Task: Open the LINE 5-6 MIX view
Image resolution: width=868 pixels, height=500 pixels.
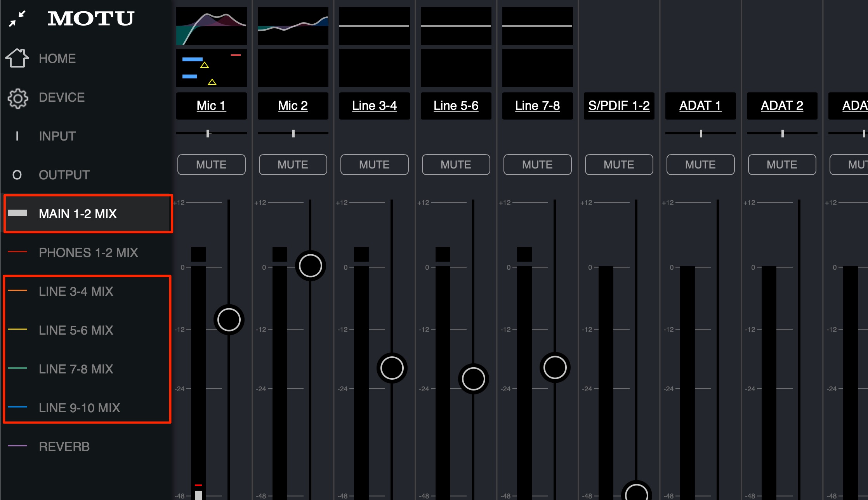Action: click(x=86, y=330)
